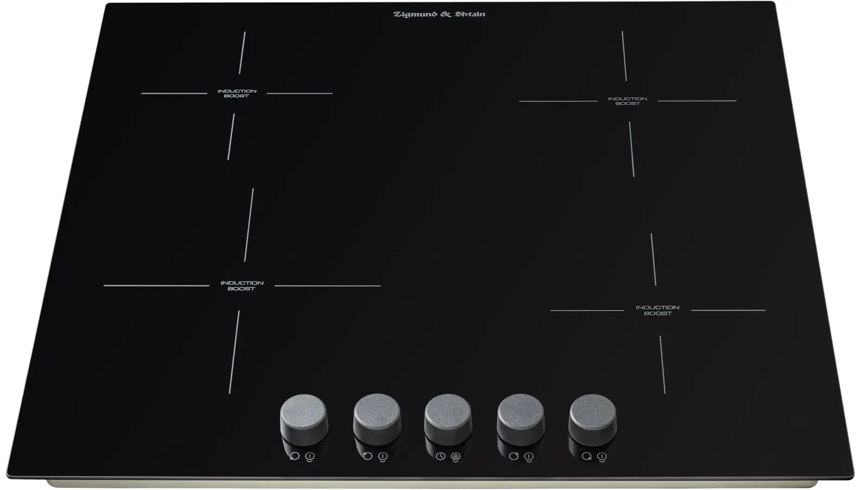868x490 pixels.
Task: Click the Zigmund & Shtain brand logo
Action: (439, 14)
